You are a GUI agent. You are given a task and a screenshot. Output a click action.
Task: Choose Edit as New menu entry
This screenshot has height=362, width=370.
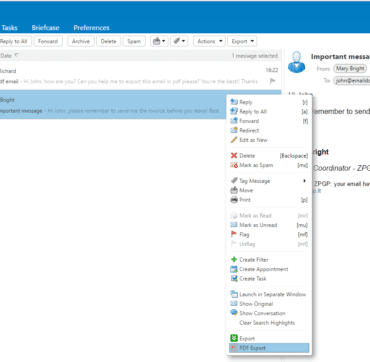point(269,140)
